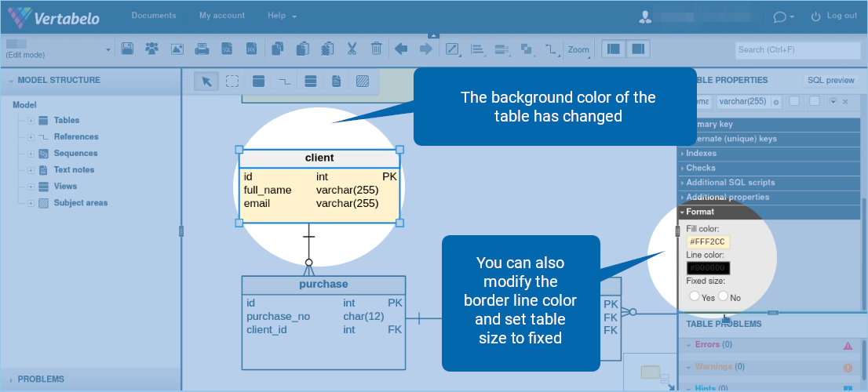Viewport: 868px width, 392px height.
Task: Tick the first checkbox after the column type
Action: tap(793, 101)
